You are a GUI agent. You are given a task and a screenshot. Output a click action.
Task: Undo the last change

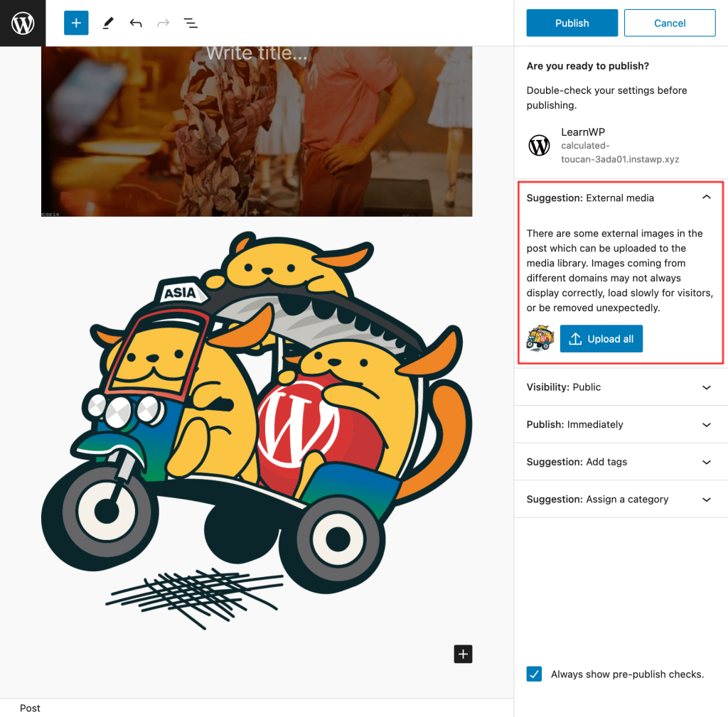[135, 23]
